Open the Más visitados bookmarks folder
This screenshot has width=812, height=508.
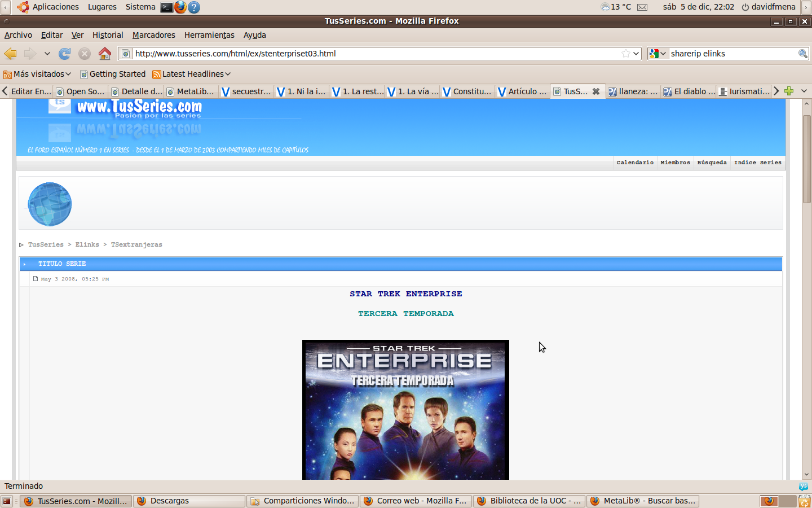click(x=37, y=74)
